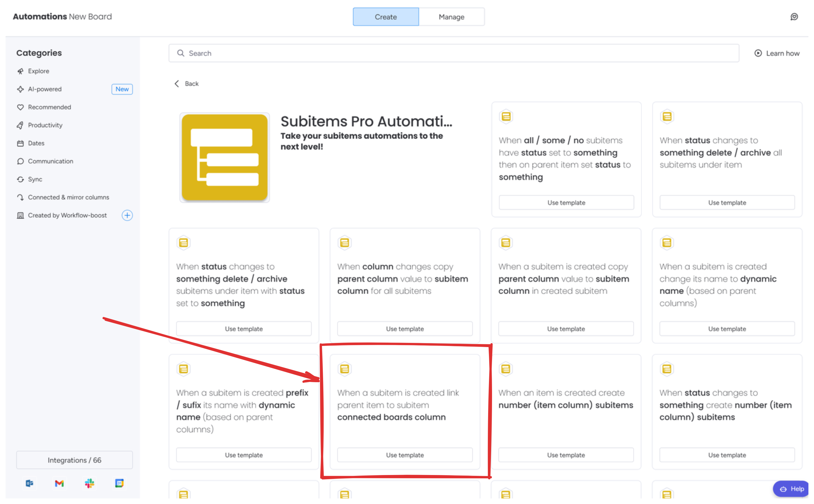Open the Connected & mirror columns category

click(68, 197)
